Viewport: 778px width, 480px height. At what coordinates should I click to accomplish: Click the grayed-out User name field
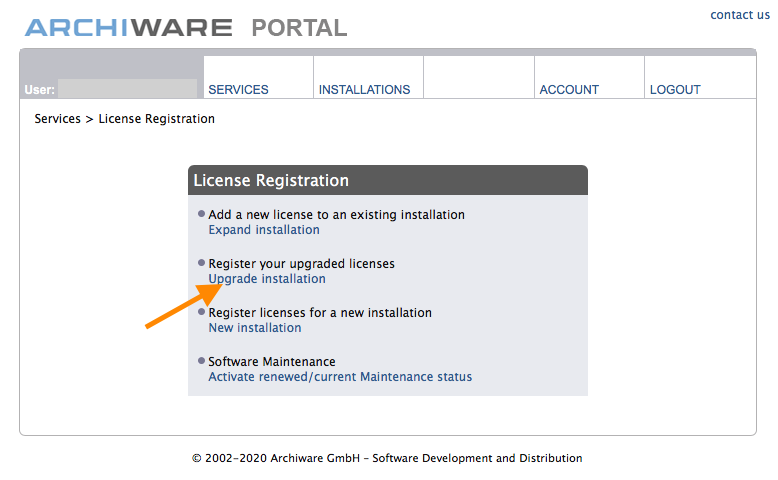pyautogui.click(x=128, y=89)
